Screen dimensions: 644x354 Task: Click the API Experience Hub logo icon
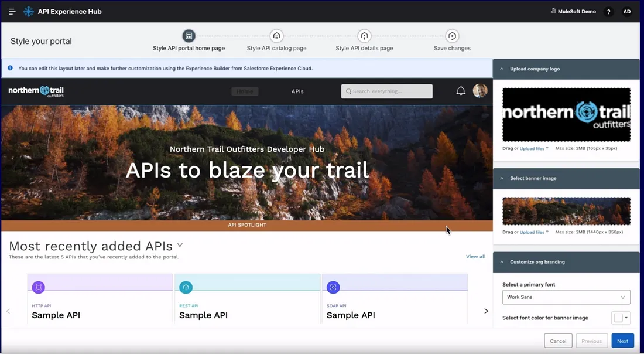click(28, 11)
